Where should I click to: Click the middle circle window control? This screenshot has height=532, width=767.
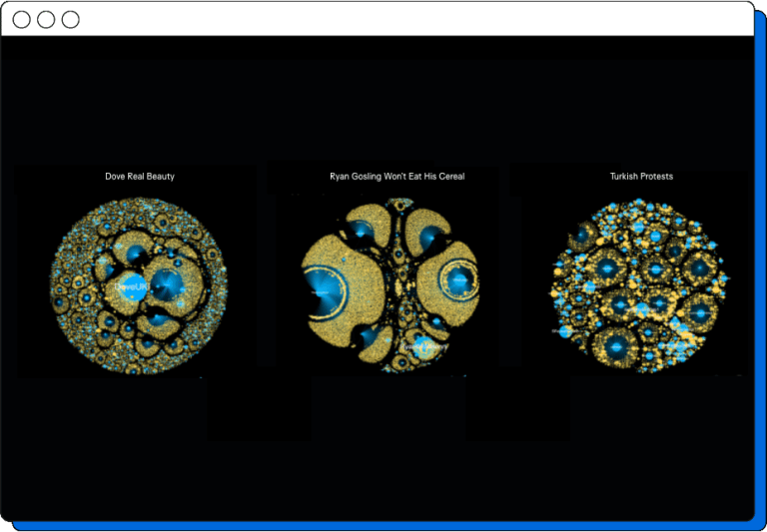pyautogui.click(x=46, y=20)
